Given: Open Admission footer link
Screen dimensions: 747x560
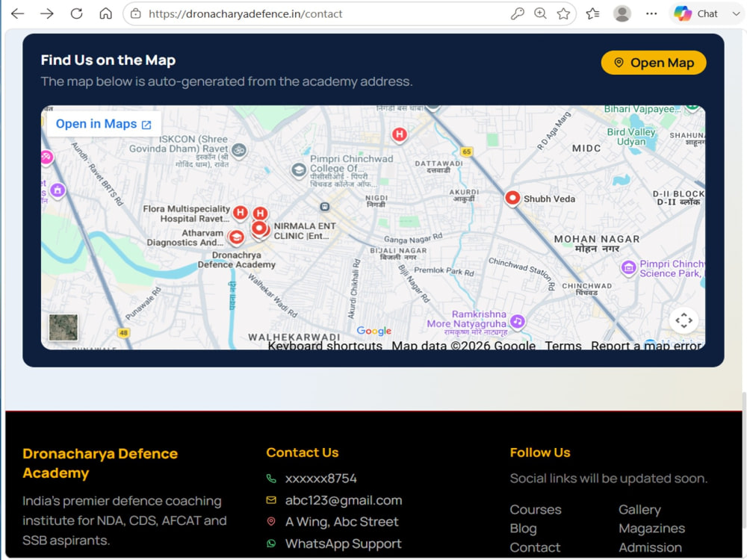Looking at the screenshot, I should pos(650,547).
